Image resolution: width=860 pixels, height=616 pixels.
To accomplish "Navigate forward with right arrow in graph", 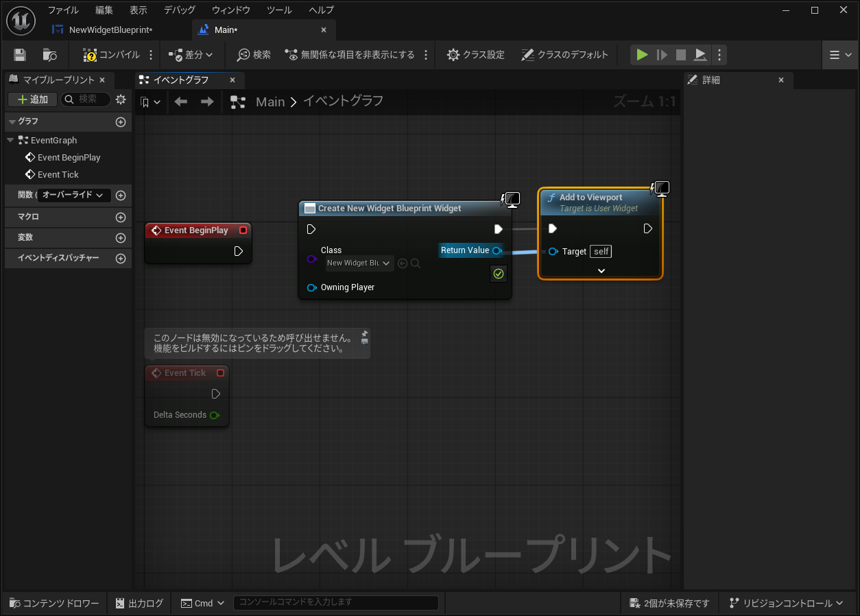I will pos(207,102).
